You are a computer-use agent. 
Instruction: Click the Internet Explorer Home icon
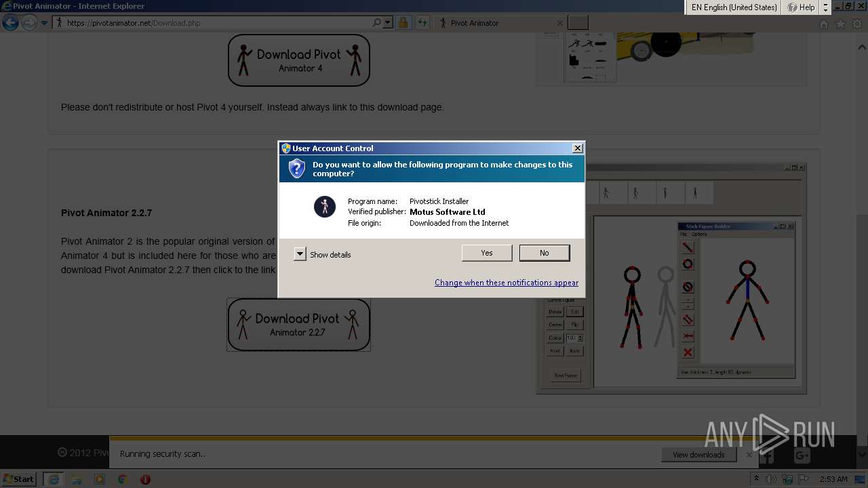pyautogui.click(x=824, y=24)
